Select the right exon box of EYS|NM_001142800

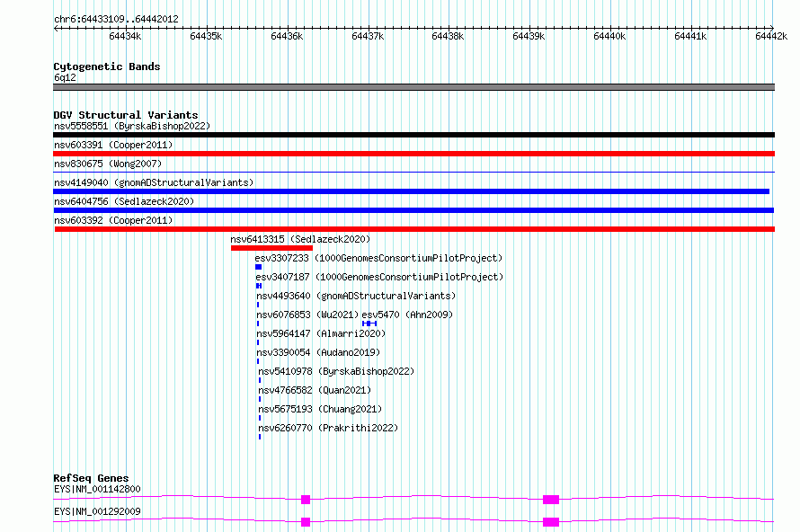[x=551, y=500]
